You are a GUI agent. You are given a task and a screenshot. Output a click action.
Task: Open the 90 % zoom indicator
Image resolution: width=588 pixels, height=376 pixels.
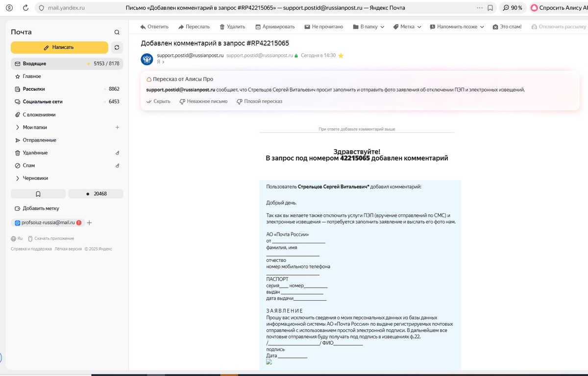point(513,8)
